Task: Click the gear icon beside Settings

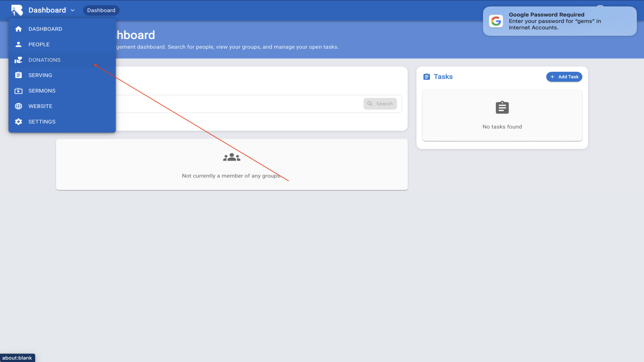Action: tap(18, 122)
